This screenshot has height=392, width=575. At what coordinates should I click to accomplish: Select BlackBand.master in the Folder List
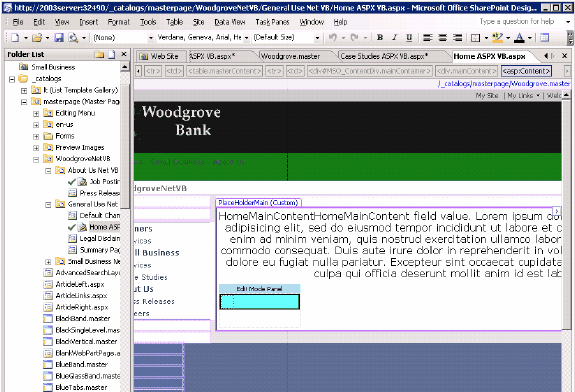click(83, 318)
